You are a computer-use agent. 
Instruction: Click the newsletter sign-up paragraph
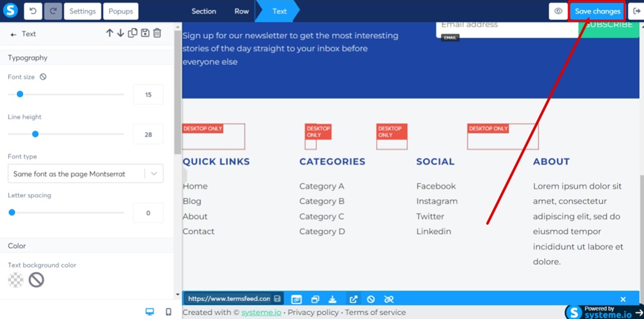point(290,48)
